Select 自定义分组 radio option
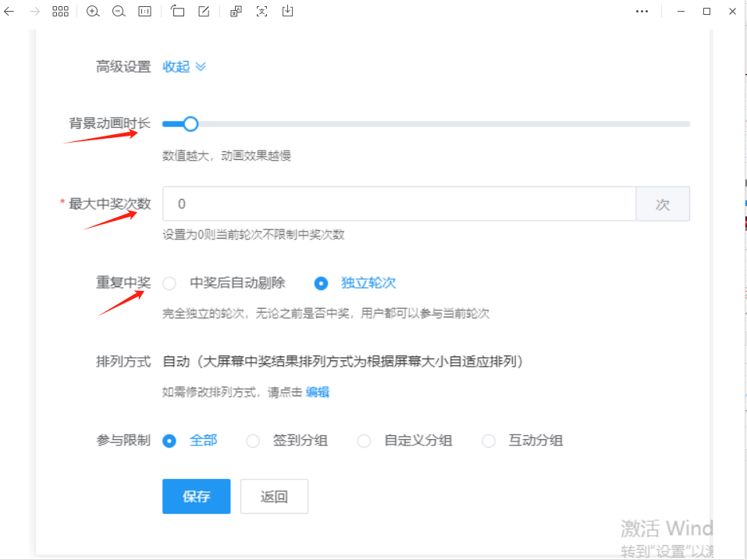The width and height of the screenshot is (747, 560). (404, 441)
